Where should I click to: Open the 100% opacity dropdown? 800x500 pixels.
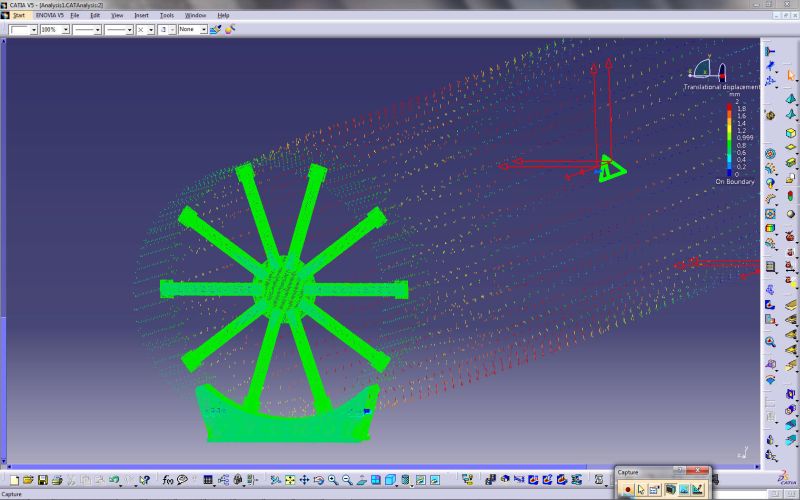coord(65,30)
